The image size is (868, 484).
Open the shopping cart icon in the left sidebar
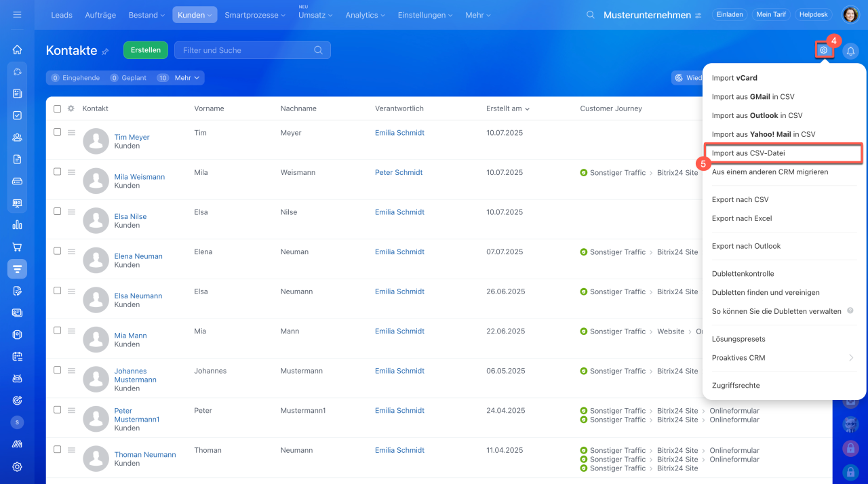point(17,247)
